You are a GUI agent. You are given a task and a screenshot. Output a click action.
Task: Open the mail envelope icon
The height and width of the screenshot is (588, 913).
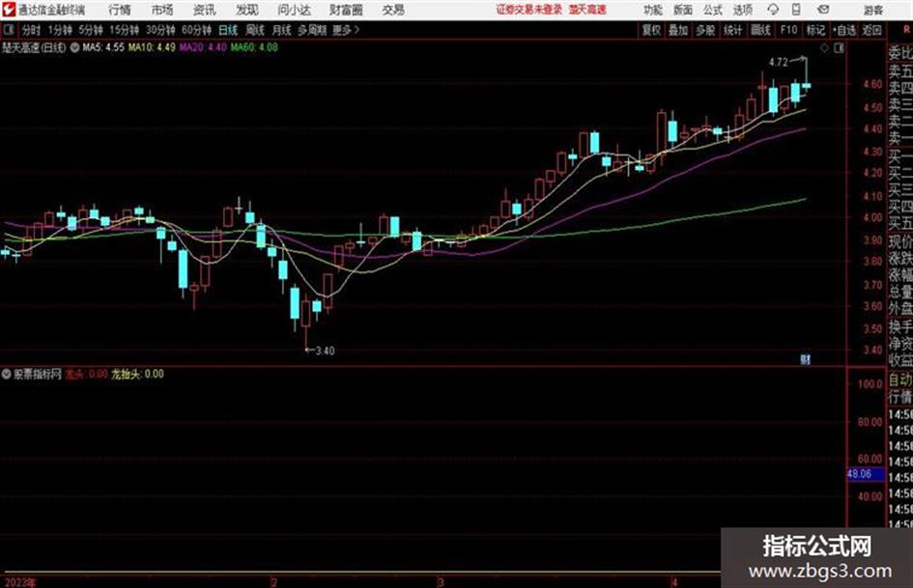pyautogui.click(x=823, y=10)
